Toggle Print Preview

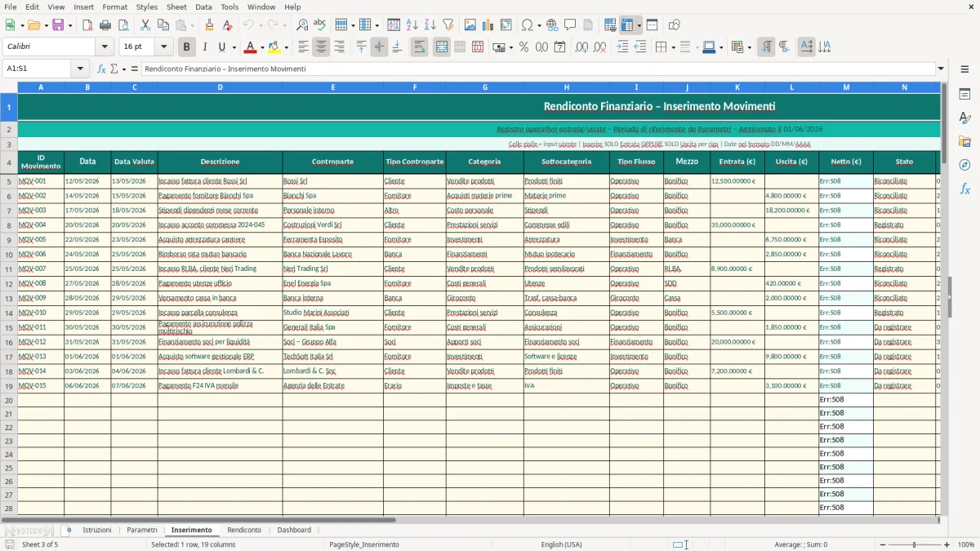coord(123,25)
